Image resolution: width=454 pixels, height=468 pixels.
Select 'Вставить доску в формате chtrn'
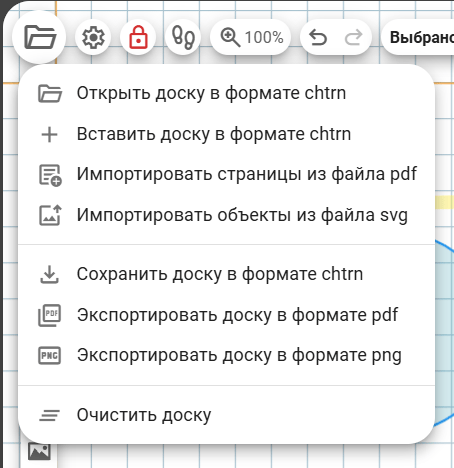226,134
